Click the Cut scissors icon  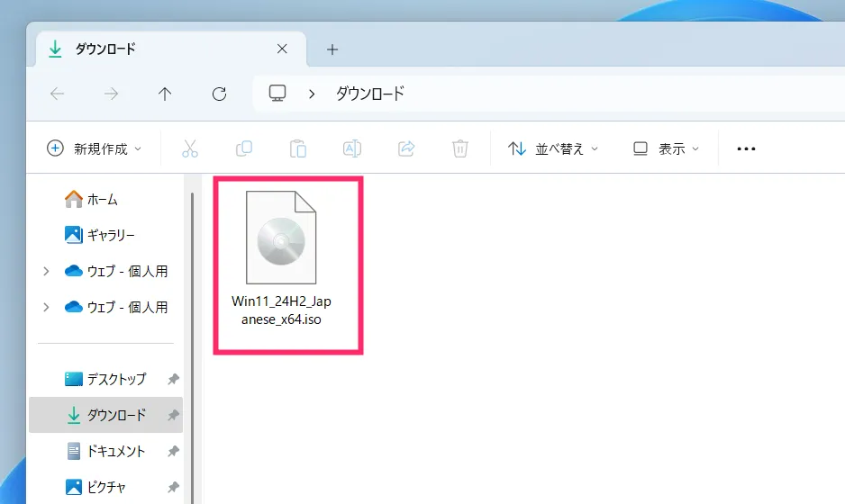(190, 148)
